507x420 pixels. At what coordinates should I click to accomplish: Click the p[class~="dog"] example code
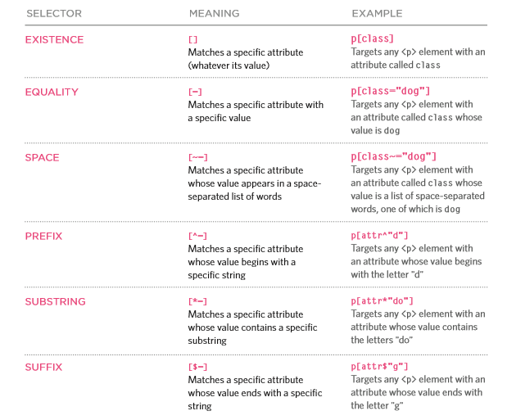[x=393, y=157]
